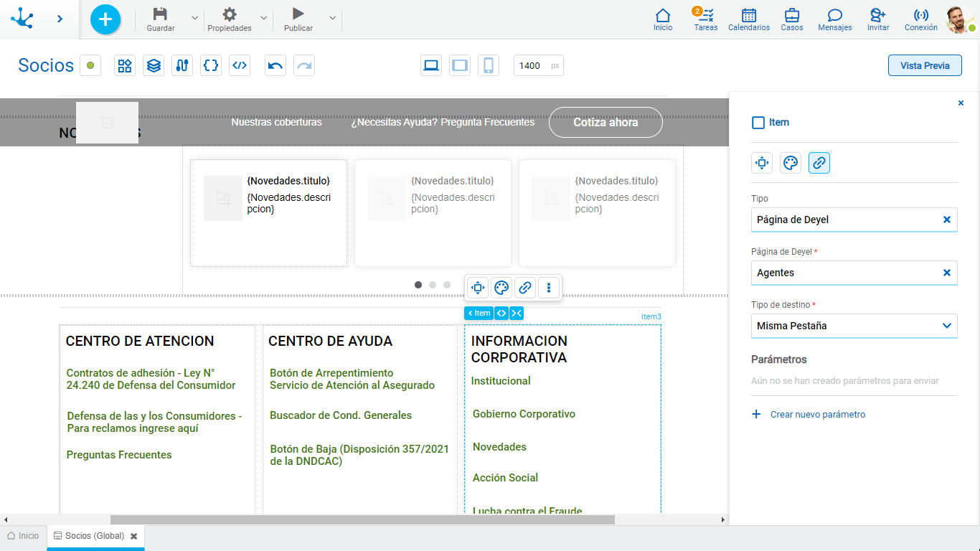The width and height of the screenshot is (980, 551).
Task: Toggle the green status indicator next to Socios
Action: (x=90, y=65)
